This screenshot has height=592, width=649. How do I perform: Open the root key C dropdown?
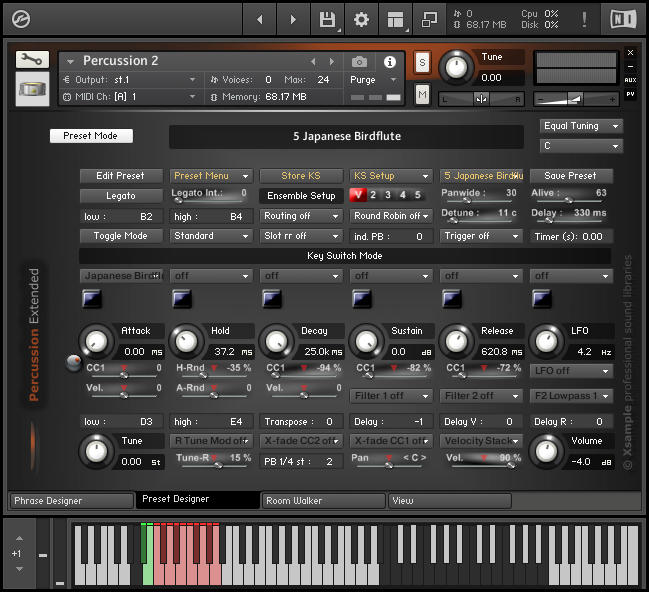pyautogui.click(x=581, y=146)
